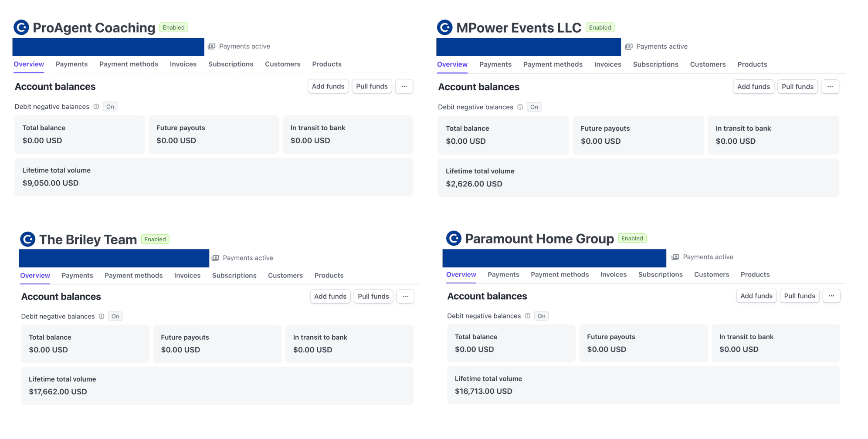This screenshot has width=868, height=439.
Task: Click the Paramount Home Group logo icon
Action: pos(454,238)
